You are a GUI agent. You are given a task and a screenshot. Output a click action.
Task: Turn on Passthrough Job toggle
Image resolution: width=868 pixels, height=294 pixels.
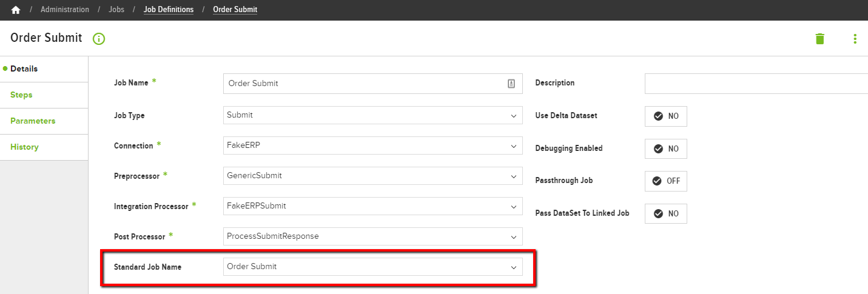[x=666, y=181]
